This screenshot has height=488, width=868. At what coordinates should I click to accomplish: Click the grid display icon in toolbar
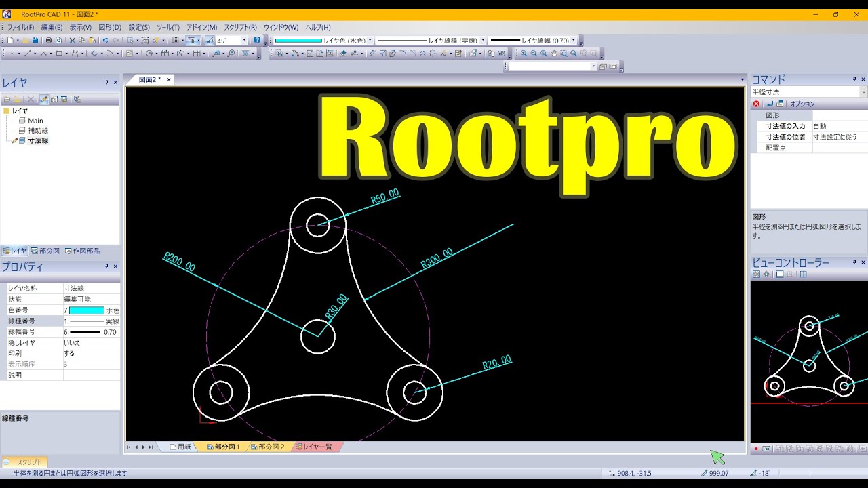176,40
